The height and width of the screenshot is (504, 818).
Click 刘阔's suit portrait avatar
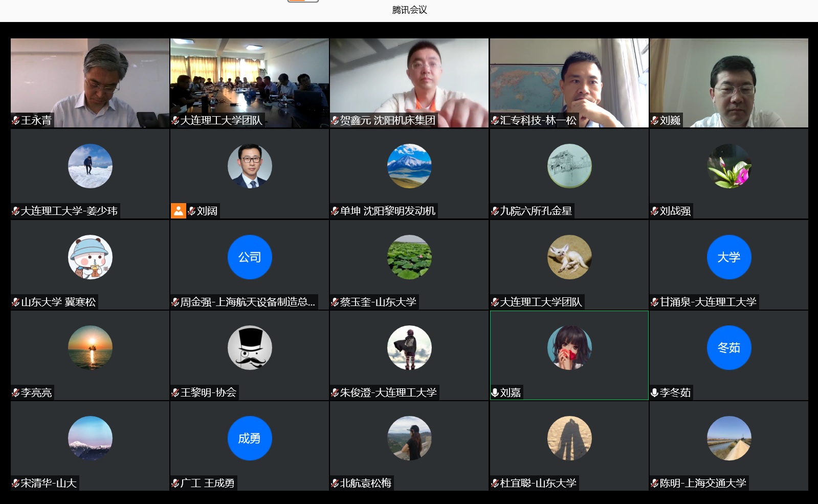[250, 166]
